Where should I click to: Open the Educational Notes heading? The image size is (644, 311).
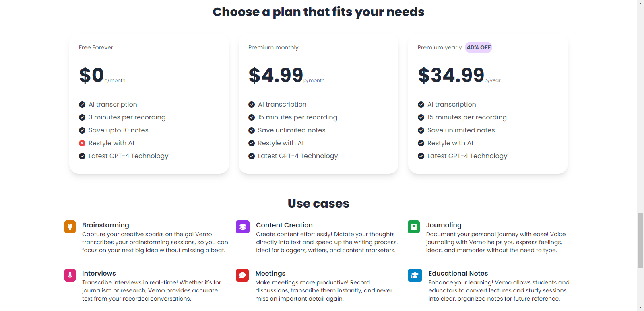pyautogui.click(x=458, y=273)
